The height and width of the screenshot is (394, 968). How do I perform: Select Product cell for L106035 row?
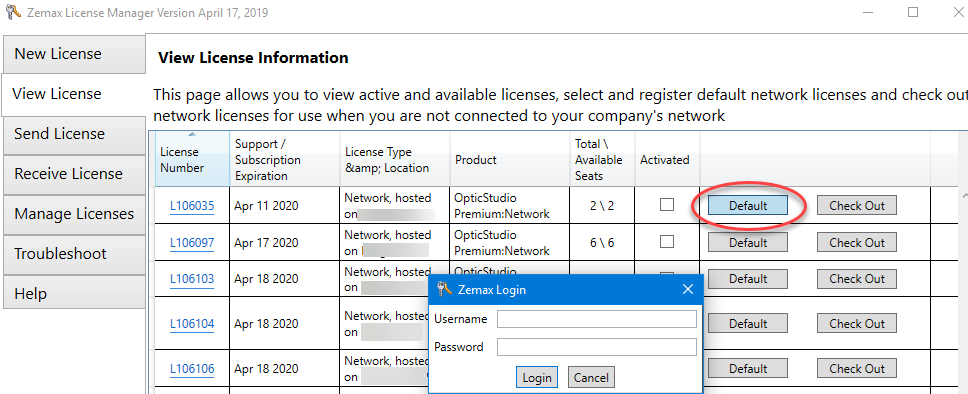point(510,206)
